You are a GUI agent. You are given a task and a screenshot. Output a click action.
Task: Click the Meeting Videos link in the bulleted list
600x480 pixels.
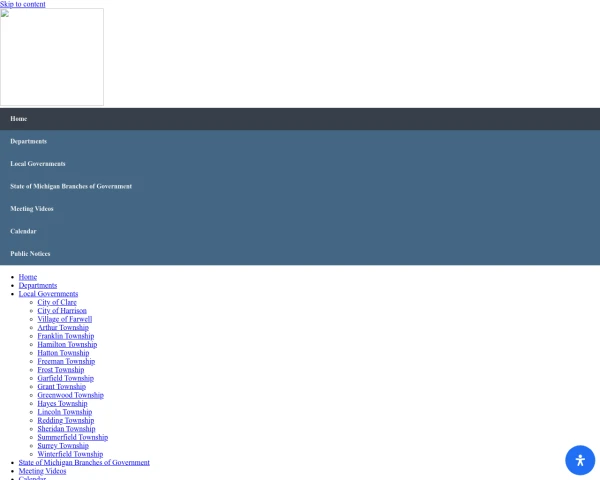point(42,470)
